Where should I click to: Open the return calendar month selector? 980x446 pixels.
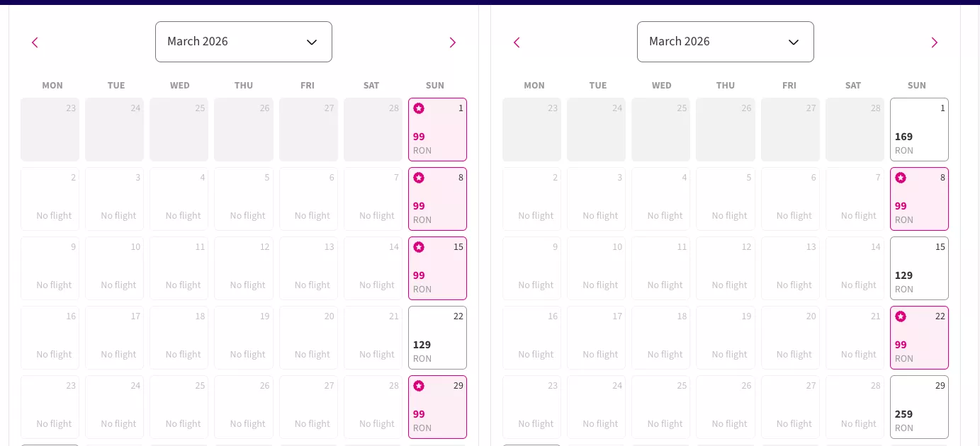725,42
